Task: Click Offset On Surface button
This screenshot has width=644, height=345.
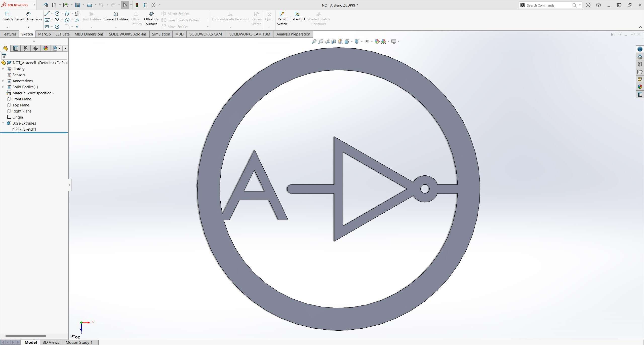Action: click(x=151, y=19)
